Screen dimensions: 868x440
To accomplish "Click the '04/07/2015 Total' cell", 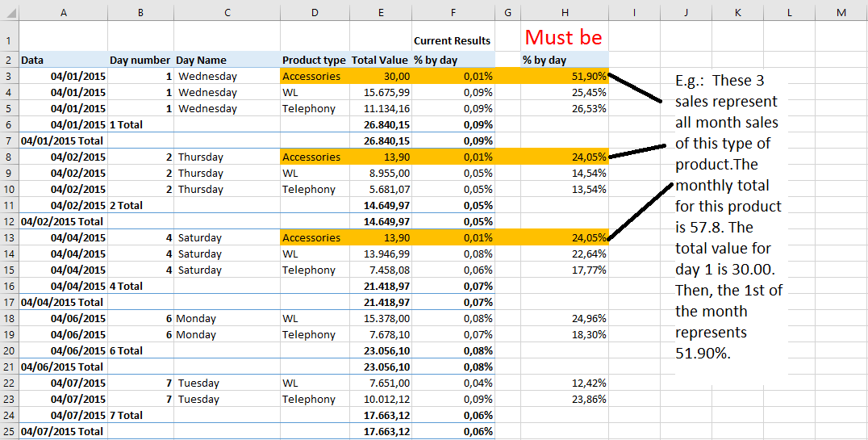I will pos(64,431).
